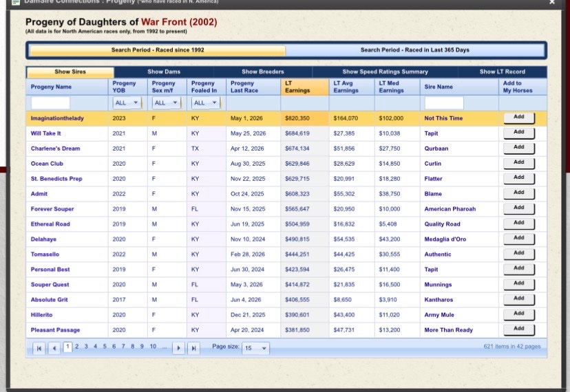
Task: Open Imaginationthelady progeny link
Action: point(57,118)
